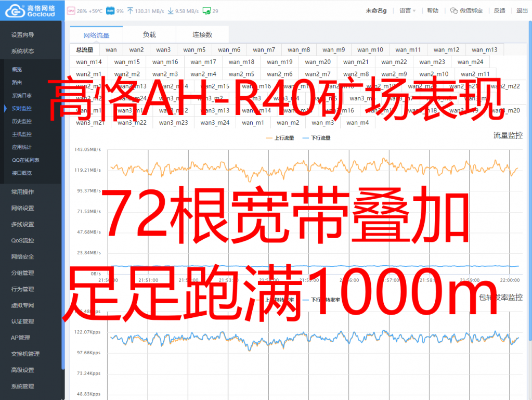Toggle the 上行流量 legend series
This screenshot has width=532, height=400.
(x=280, y=138)
